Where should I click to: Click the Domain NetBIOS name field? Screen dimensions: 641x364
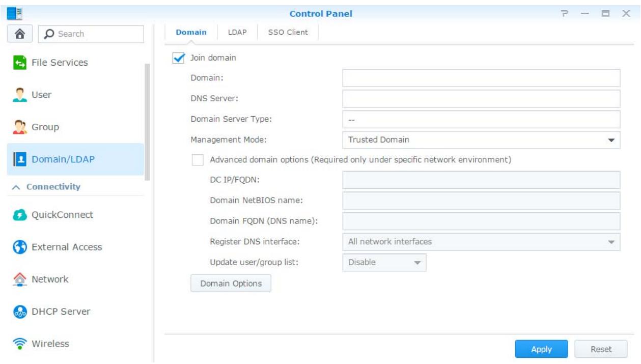pyautogui.click(x=481, y=201)
